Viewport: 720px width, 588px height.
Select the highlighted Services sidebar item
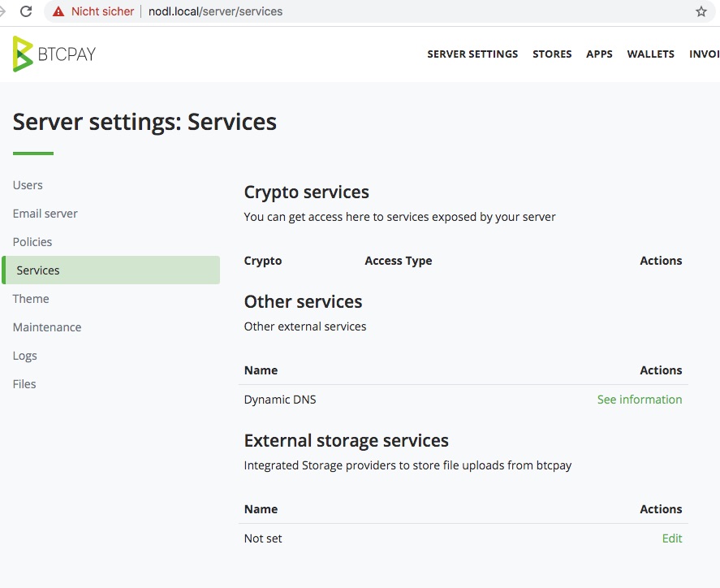click(110, 270)
